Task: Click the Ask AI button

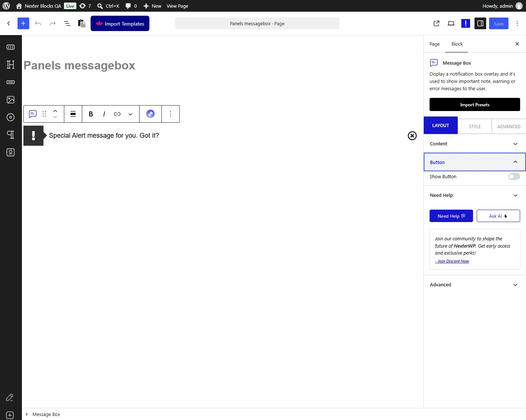Action: click(498, 216)
